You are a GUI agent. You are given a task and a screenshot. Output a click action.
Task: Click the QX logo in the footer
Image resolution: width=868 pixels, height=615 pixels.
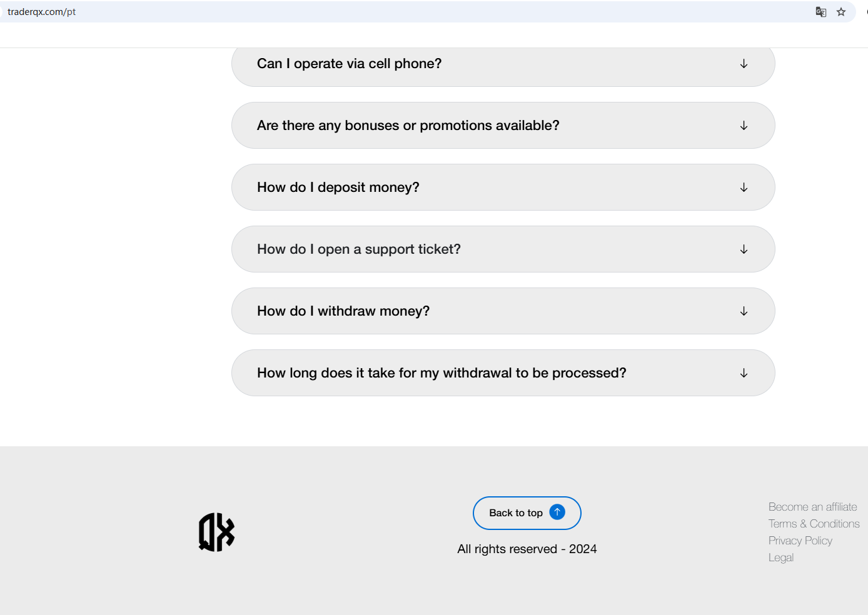(216, 532)
